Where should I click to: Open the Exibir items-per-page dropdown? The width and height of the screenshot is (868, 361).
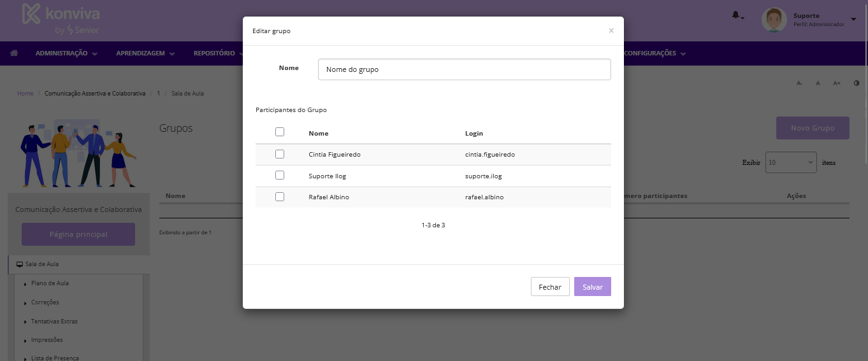coord(790,162)
